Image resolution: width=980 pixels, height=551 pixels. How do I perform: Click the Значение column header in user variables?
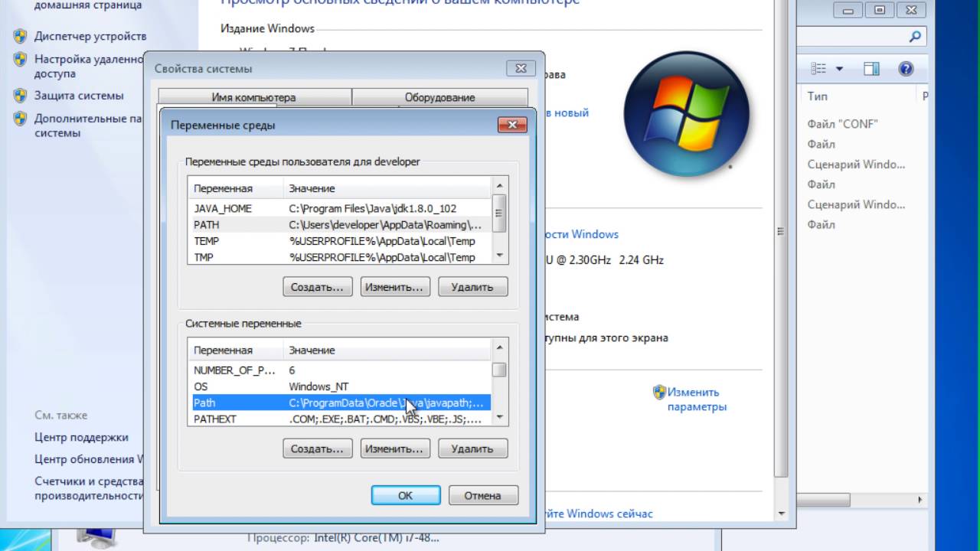(x=387, y=188)
